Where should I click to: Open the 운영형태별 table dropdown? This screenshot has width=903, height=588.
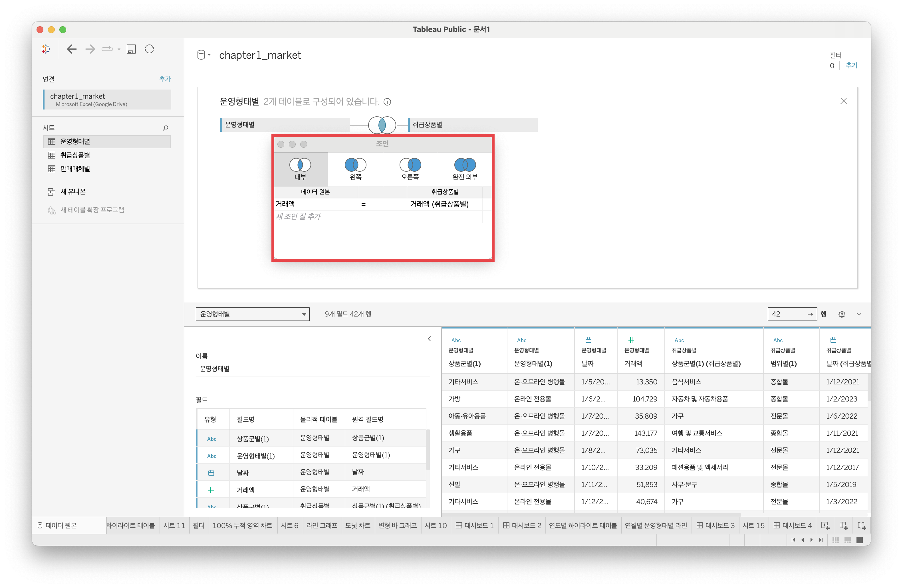(x=253, y=314)
